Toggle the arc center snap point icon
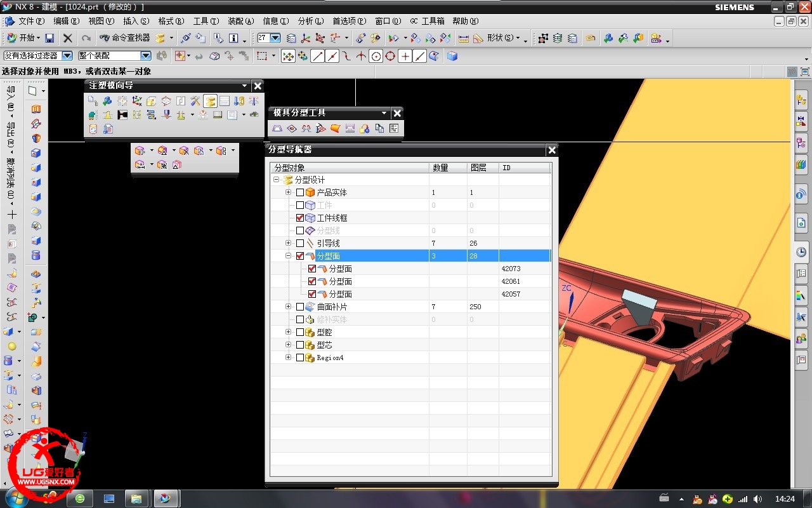The width and height of the screenshot is (812, 508). point(376,56)
